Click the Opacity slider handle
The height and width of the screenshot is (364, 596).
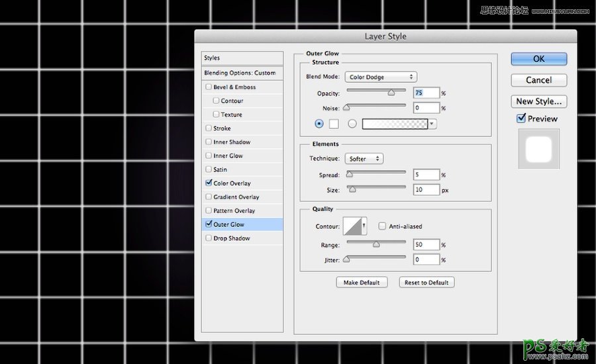[391, 93]
